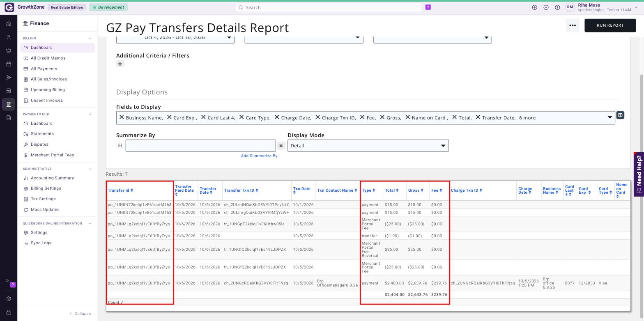Remove the Name on Card field tag
644x321 pixels.
pos(407,117)
